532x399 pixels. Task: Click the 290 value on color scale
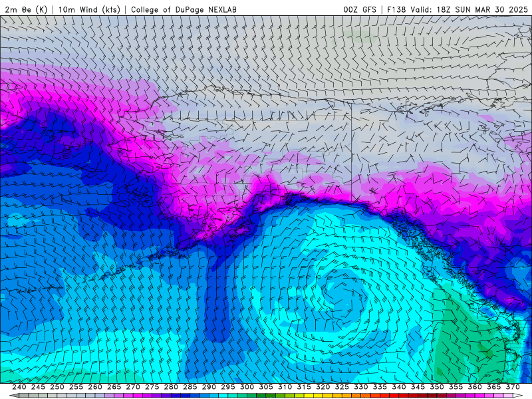click(x=209, y=387)
